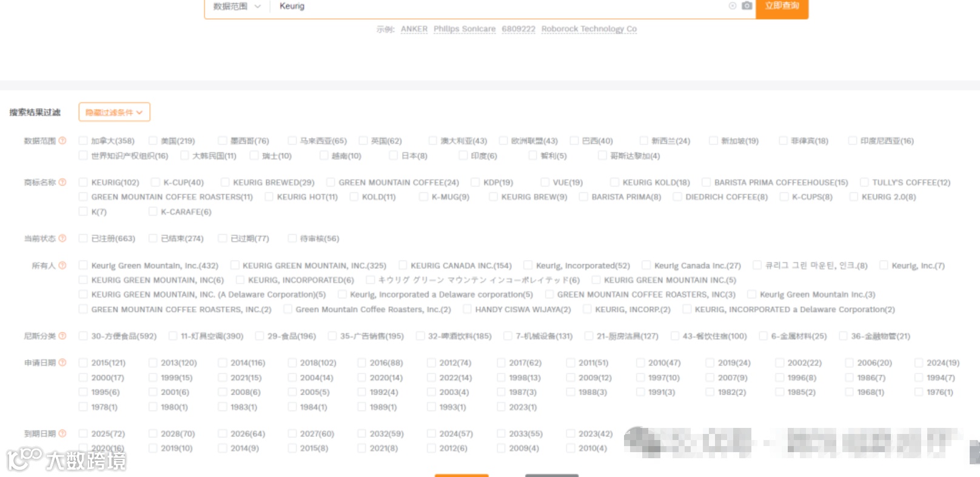The image size is (980, 477).
Task: Filter by status 已结束(274)
Action: click(x=153, y=239)
